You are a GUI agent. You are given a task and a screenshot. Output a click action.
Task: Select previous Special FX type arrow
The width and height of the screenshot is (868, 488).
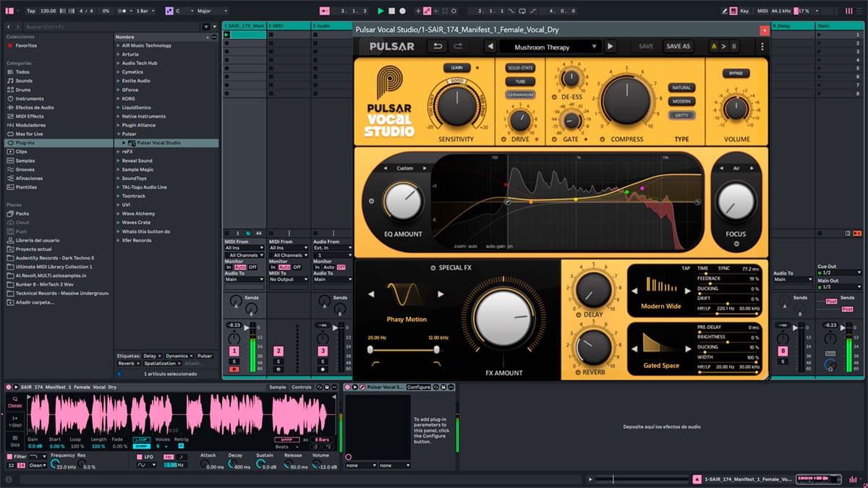[372, 294]
